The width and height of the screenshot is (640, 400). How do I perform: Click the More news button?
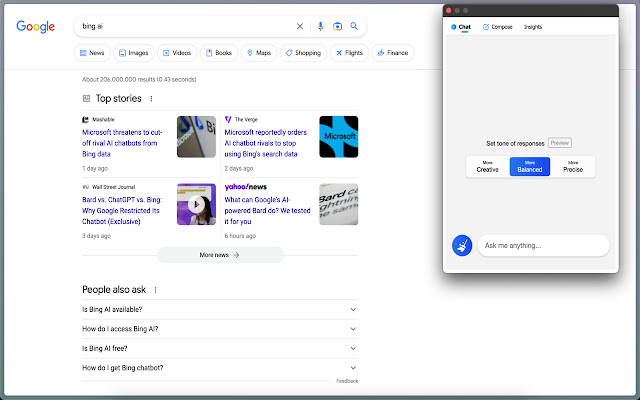click(220, 255)
